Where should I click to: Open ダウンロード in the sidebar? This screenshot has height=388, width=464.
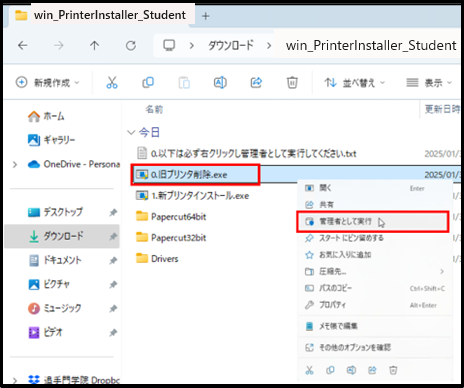[62, 236]
